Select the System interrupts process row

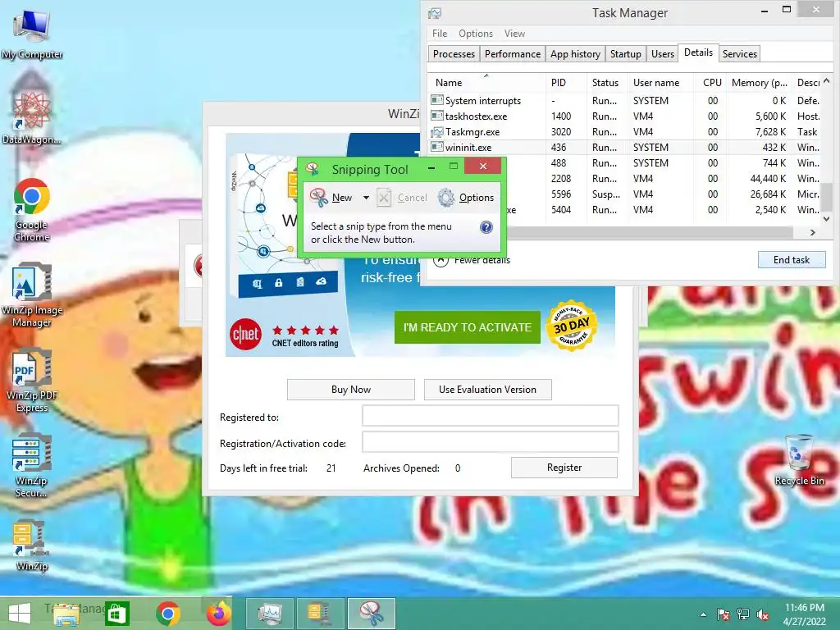click(624, 101)
